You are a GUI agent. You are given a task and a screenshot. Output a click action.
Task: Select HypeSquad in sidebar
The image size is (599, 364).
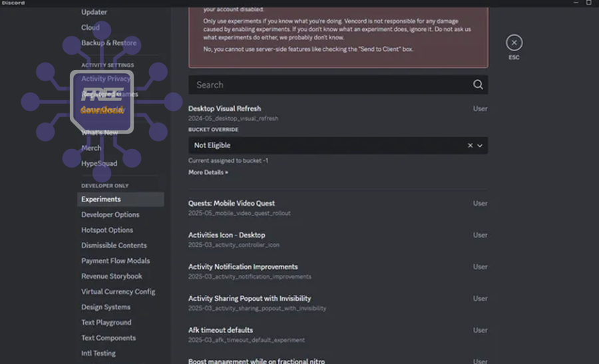click(99, 164)
